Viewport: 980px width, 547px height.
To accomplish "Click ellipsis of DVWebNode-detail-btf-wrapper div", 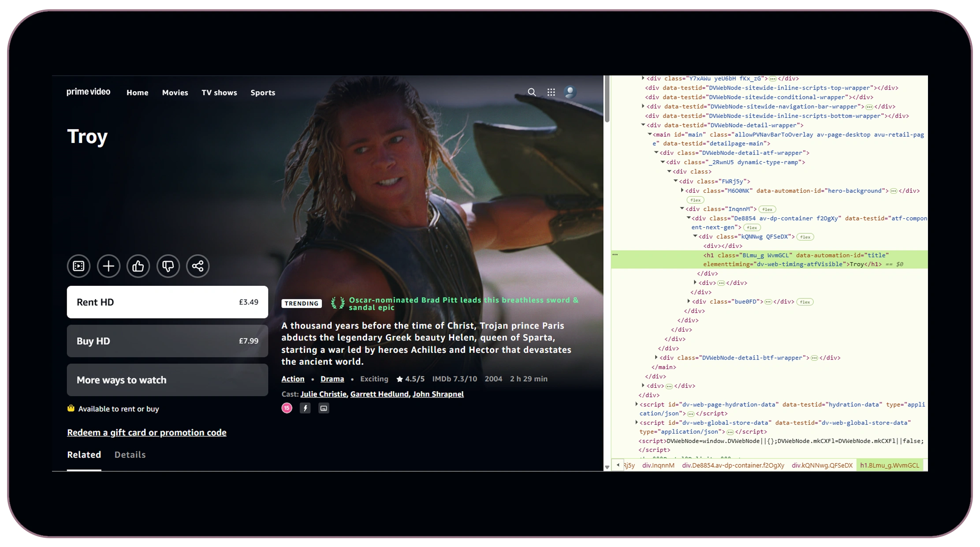I will (814, 358).
